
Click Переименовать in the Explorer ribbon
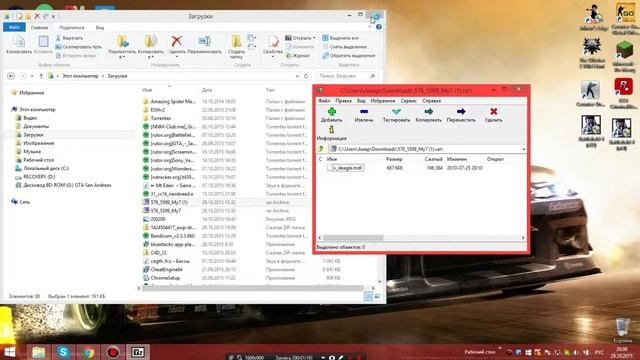[204, 44]
